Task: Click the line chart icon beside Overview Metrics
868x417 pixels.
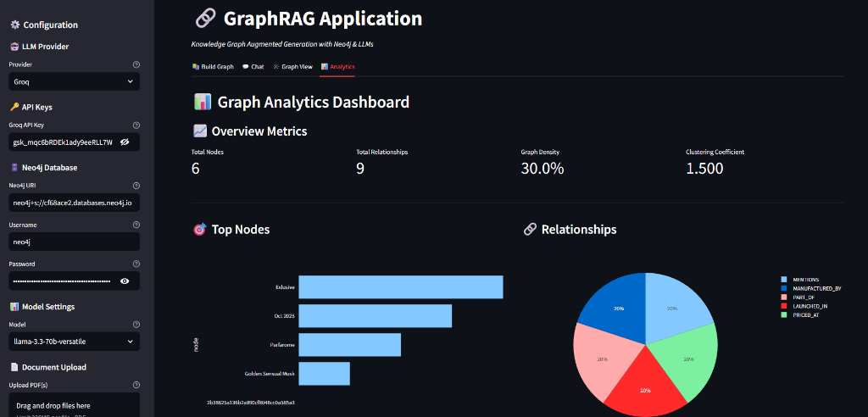Action: (200, 131)
